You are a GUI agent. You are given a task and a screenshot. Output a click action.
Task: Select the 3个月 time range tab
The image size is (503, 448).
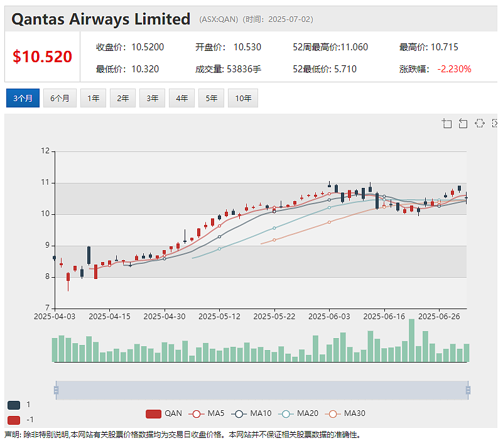tap(23, 98)
